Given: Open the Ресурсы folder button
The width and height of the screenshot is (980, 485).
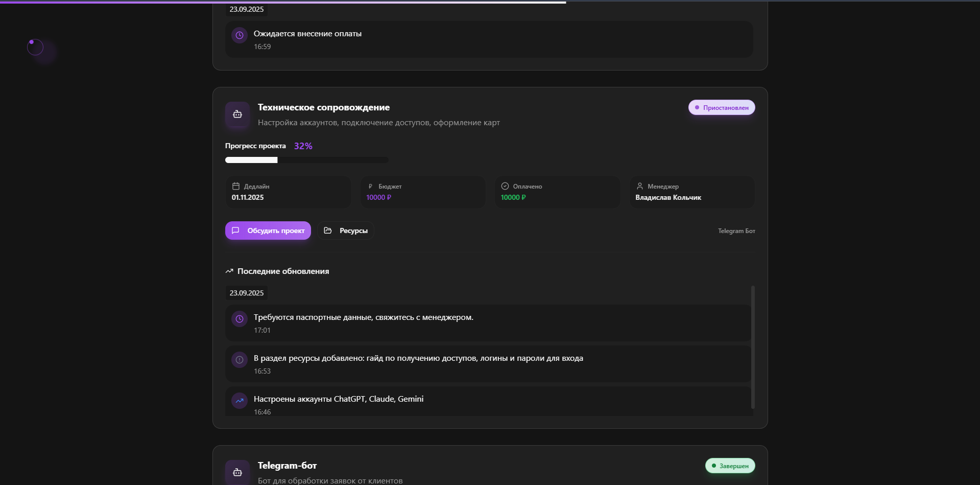Looking at the screenshot, I should 346,230.
